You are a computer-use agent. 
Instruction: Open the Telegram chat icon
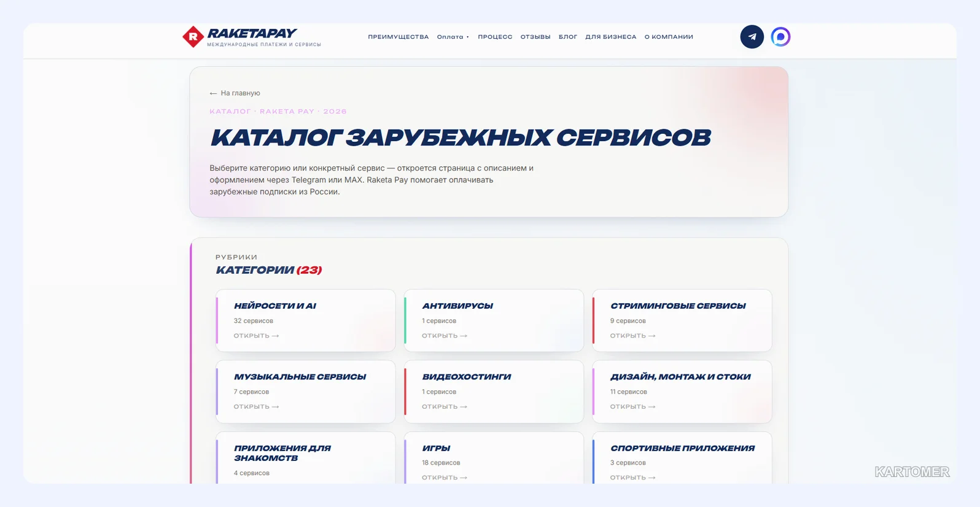click(x=752, y=37)
